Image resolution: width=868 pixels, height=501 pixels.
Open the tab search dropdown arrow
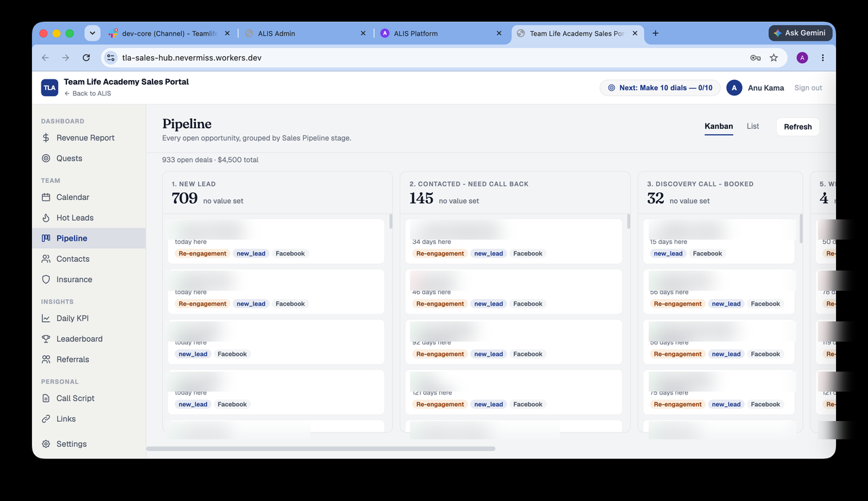click(x=92, y=33)
